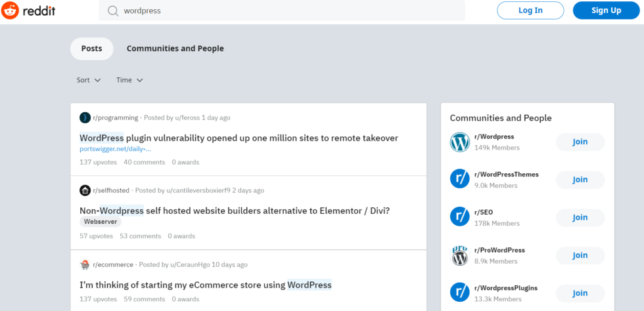Click the search field containing wordpress

coord(282,10)
